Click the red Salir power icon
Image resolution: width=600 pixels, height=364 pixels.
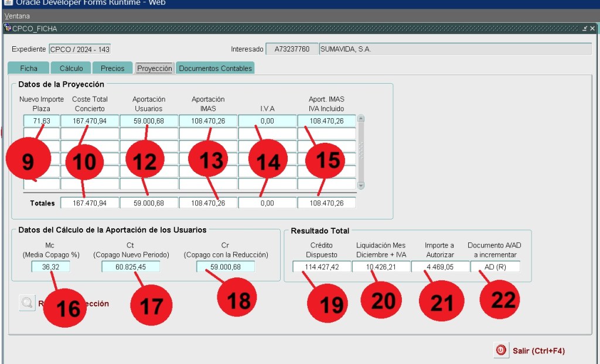point(501,351)
